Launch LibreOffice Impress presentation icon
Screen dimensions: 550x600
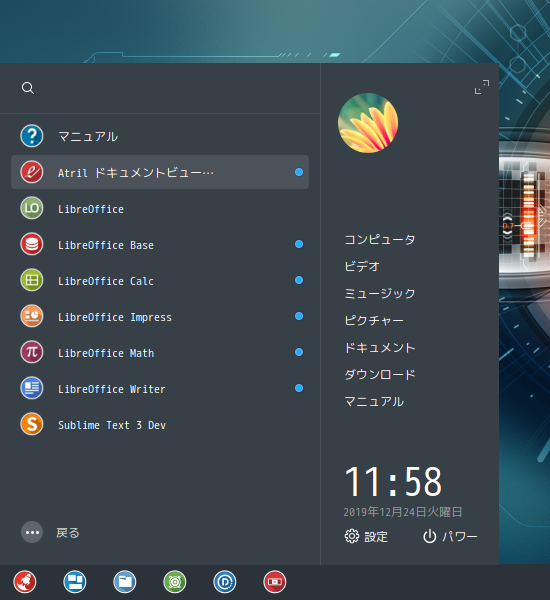32,316
